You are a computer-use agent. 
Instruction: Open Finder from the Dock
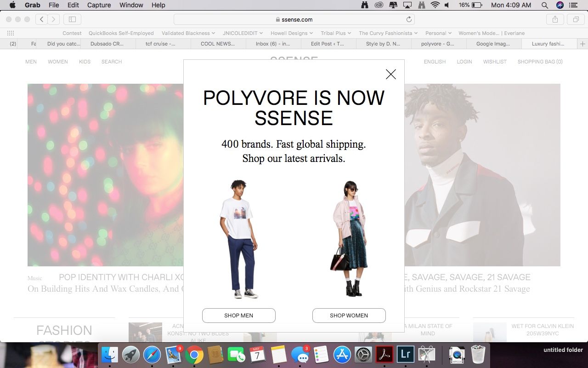110,355
